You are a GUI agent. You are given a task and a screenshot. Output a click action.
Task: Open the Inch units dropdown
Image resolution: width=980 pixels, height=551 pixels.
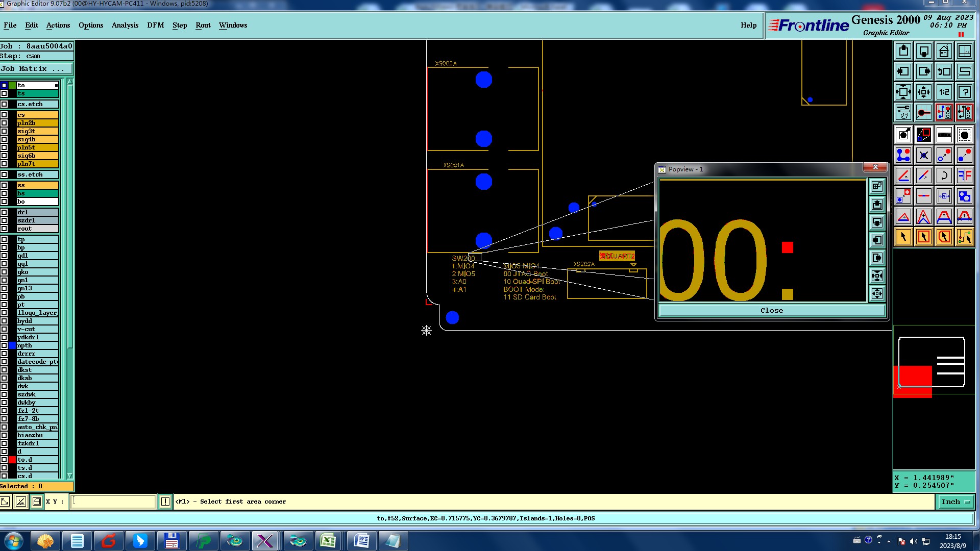(x=955, y=502)
